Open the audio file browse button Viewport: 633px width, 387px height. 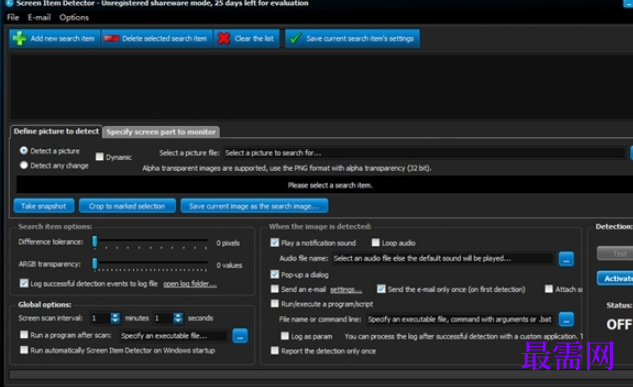tap(566, 259)
